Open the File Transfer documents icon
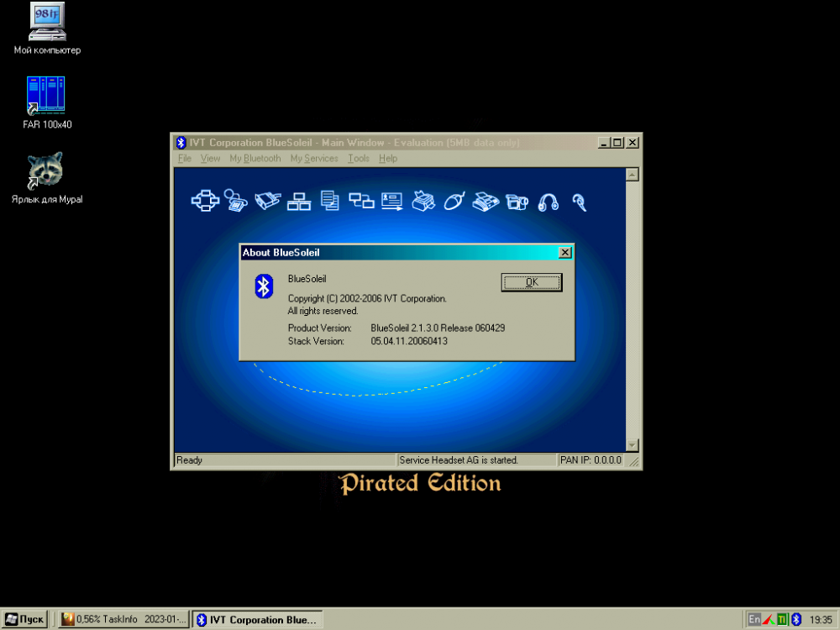Viewport: 840px width, 630px height. (x=330, y=201)
